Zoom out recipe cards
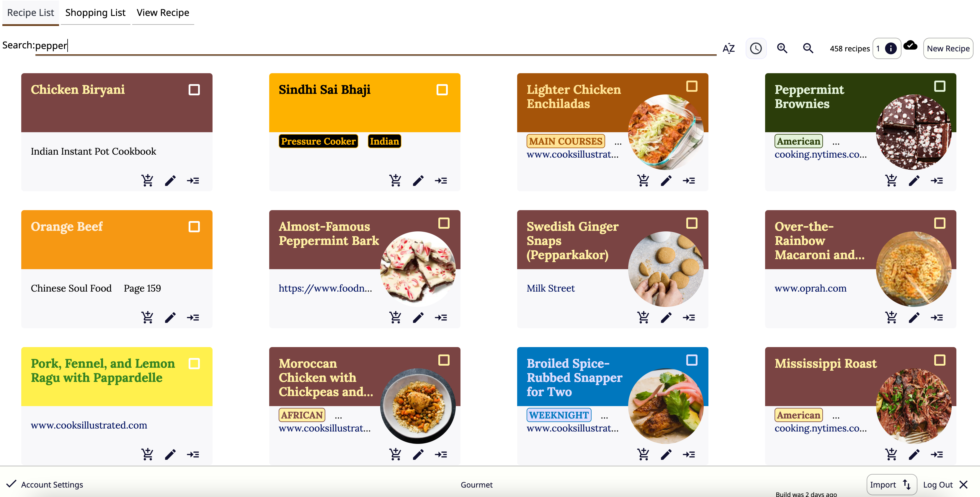This screenshot has width=980, height=497. [x=808, y=48]
